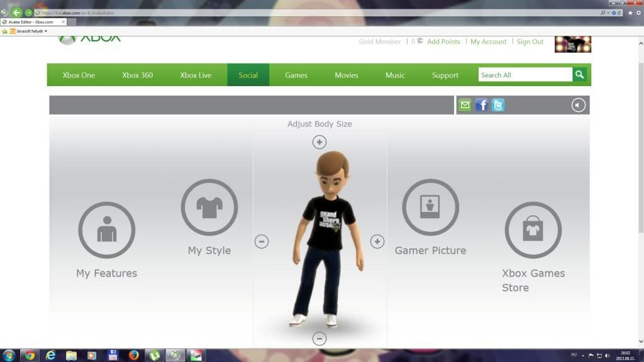This screenshot has height=362, width=644.
Task: Open the Gamer Picture section
Action: coord(430,207)
